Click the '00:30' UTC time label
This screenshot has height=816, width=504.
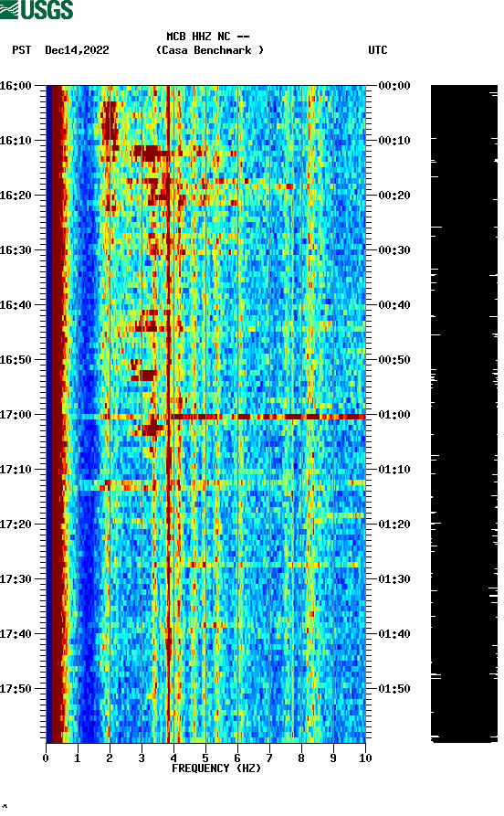click(394, 250)
